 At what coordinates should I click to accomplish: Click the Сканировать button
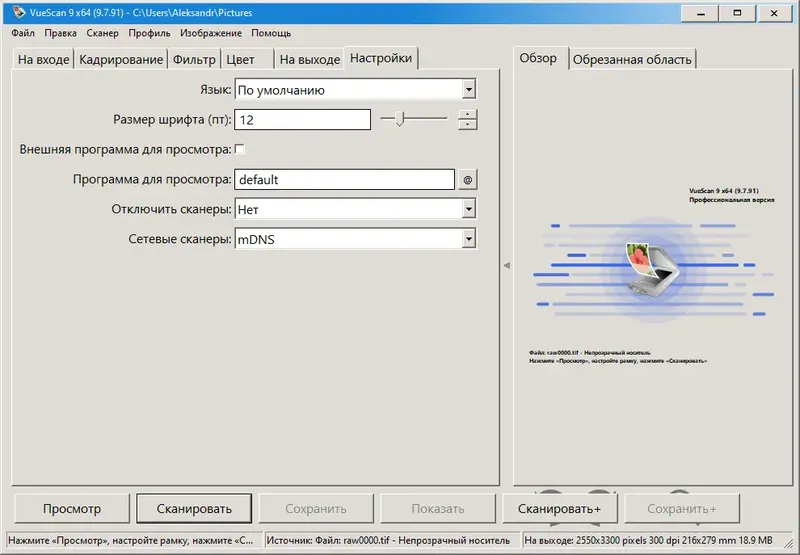click(194, 509)
